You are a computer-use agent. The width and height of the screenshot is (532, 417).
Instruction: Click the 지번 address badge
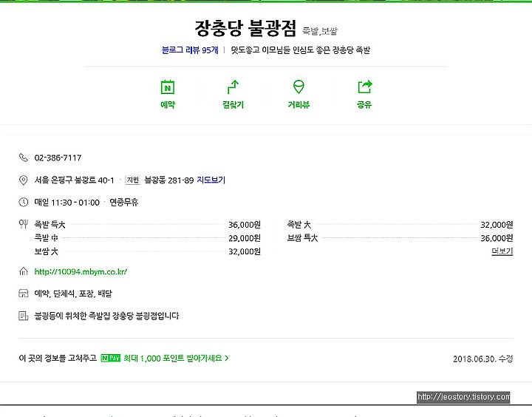point(133,180)
